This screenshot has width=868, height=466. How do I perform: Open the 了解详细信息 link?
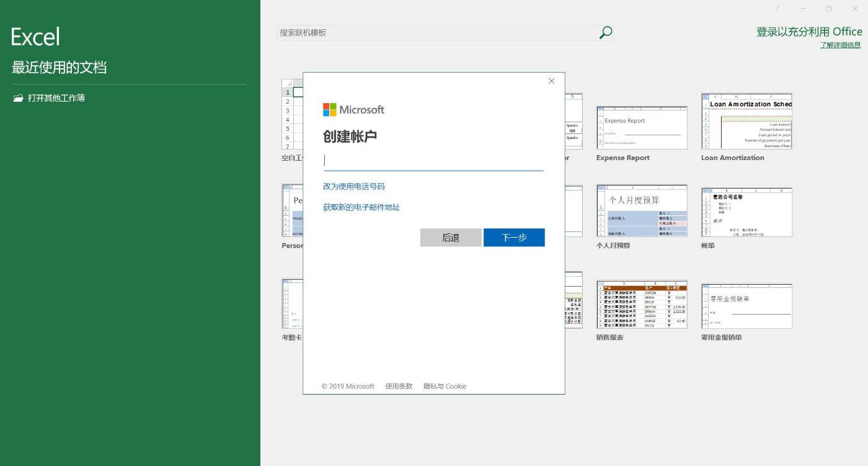pyautogui.click(x=840, y=45)
